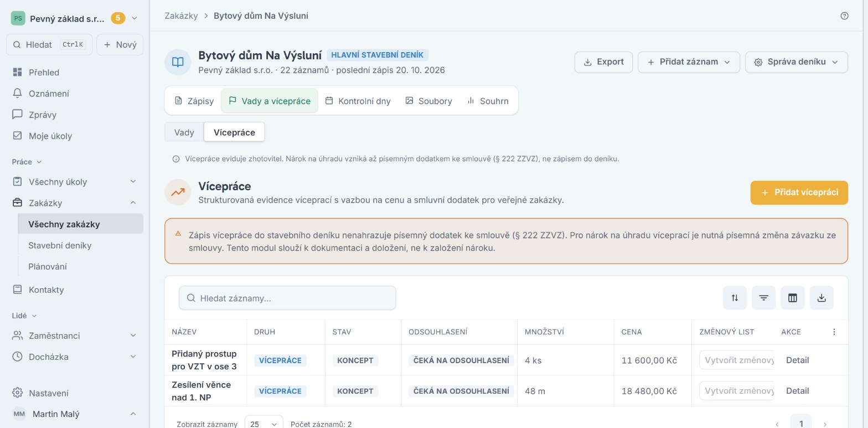The width and height of the screenshot is (868, 428).
Task: Focus the Hledat záznamy search field
Action: coord(287,298)
